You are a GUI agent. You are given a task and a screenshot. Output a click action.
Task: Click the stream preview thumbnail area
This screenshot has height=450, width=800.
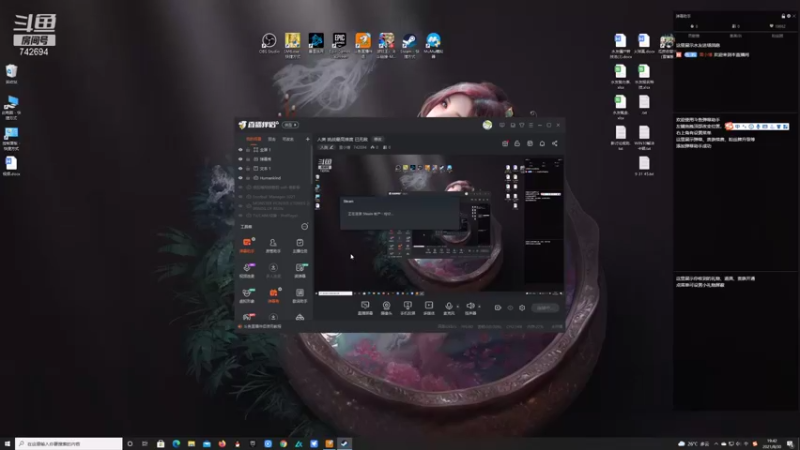tap(439, 224)
